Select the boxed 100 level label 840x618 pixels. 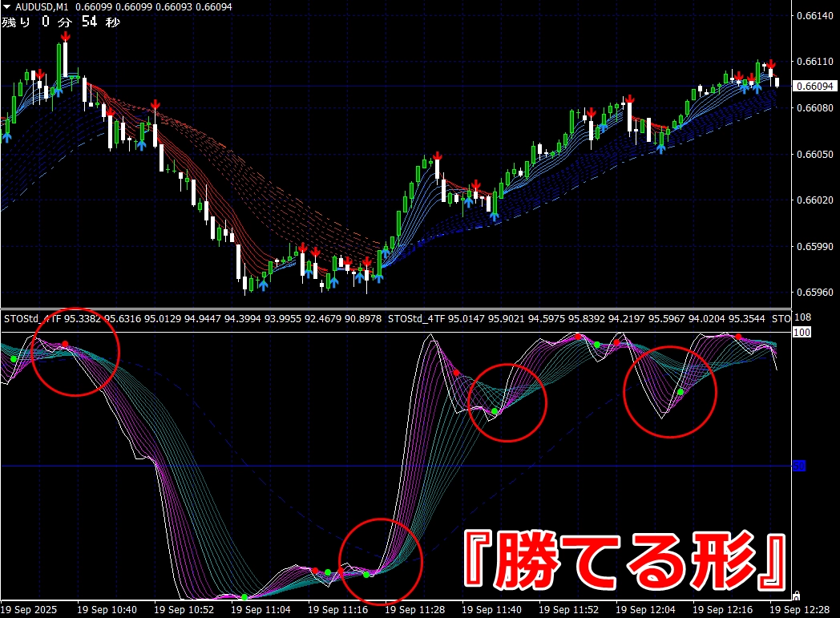(802, 333)
